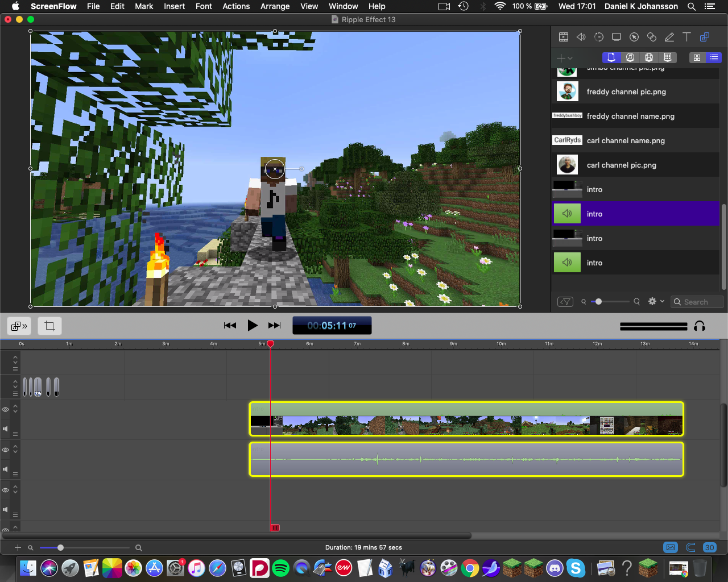Open the Insert menu
Viewport: 728px width, 582px height.
(174, 6)
